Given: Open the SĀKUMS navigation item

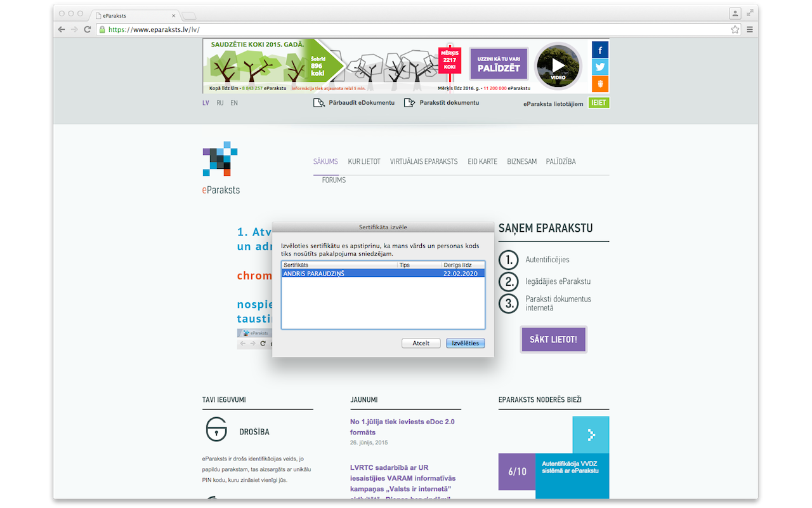Looking at the screenshot, I should point(325,161).
